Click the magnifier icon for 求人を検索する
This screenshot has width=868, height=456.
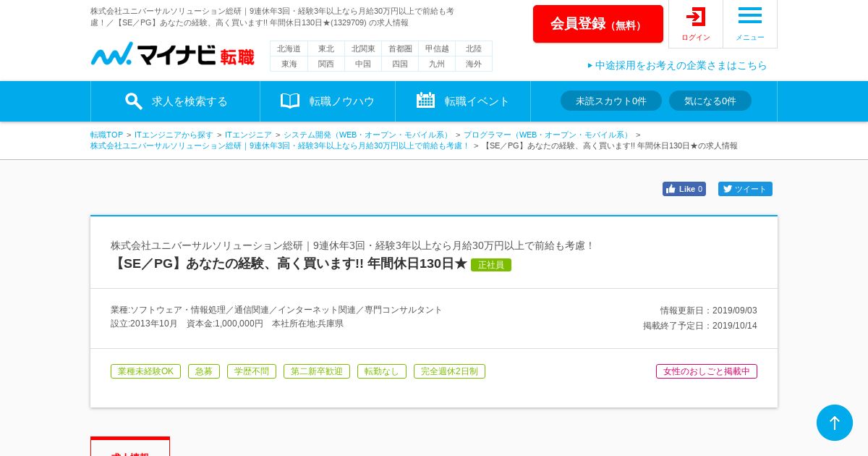[134, 101]
